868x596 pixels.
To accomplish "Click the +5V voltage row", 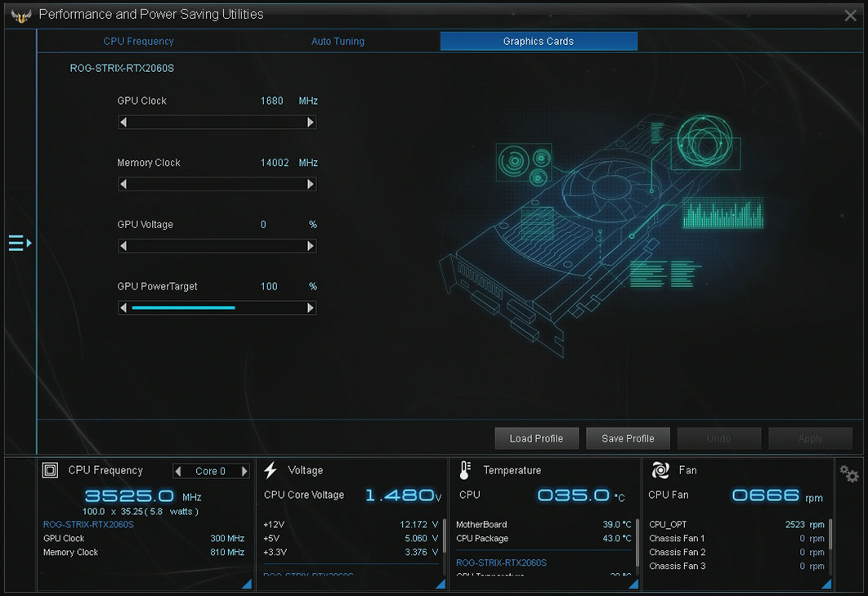I will tap(351, 539).
